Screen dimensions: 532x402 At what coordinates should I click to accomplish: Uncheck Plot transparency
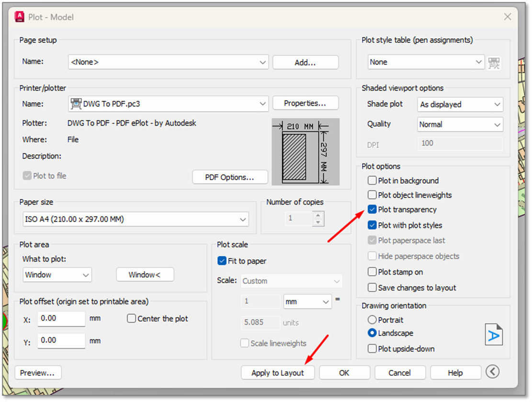point(372,209)
